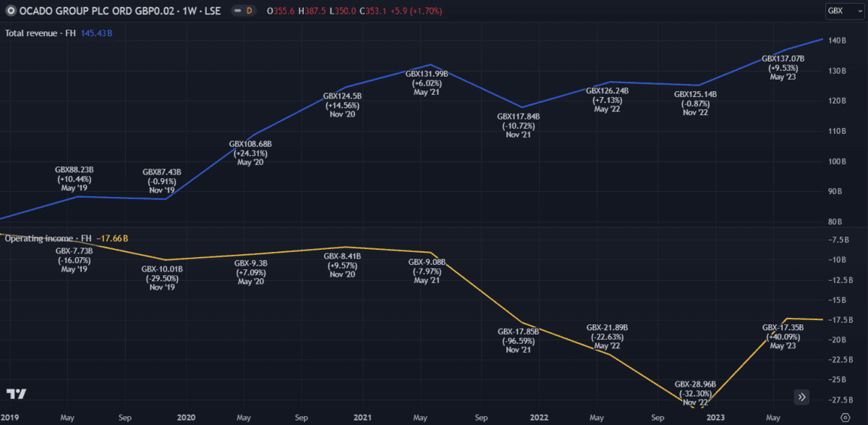Image resolution: width=868 pixels, height=425 pixels.
Task: Click the May '21 GBX131.99B revenue label
Action: pos(426,83)
